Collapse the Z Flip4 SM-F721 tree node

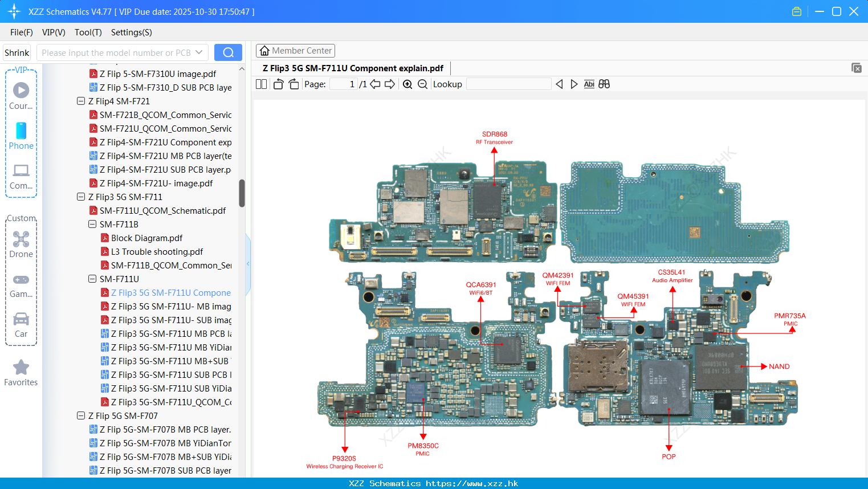tap(81, 101)
